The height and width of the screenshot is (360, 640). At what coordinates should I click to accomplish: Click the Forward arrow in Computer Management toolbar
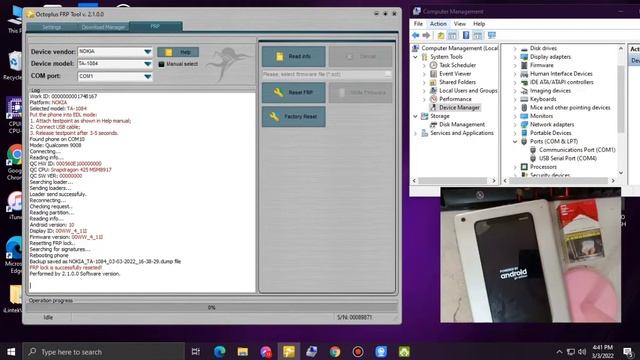click(426, 36)
